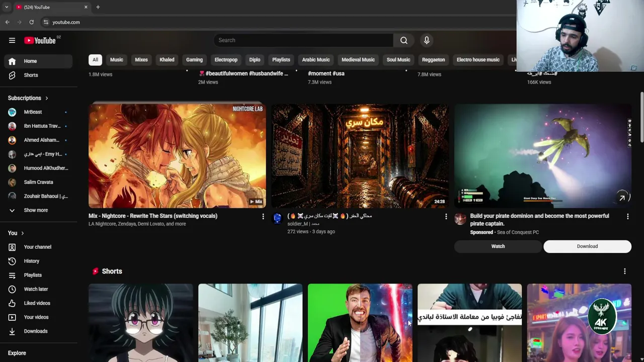Open Ahmed Alshammari subscription channel
This screenshot has width=644, height=362.
click(39, 140)
